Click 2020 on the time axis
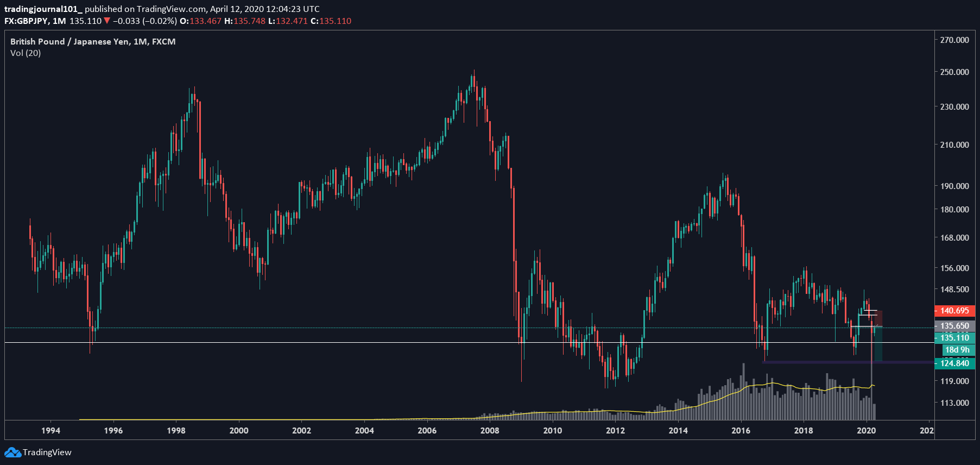This screenshot has width=980, height=465. (x=867, y=430)
